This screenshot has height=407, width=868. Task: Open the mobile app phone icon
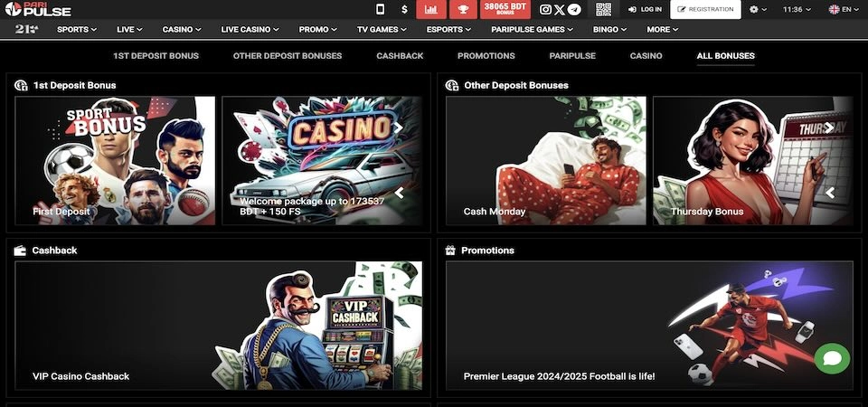pos(380,9)
